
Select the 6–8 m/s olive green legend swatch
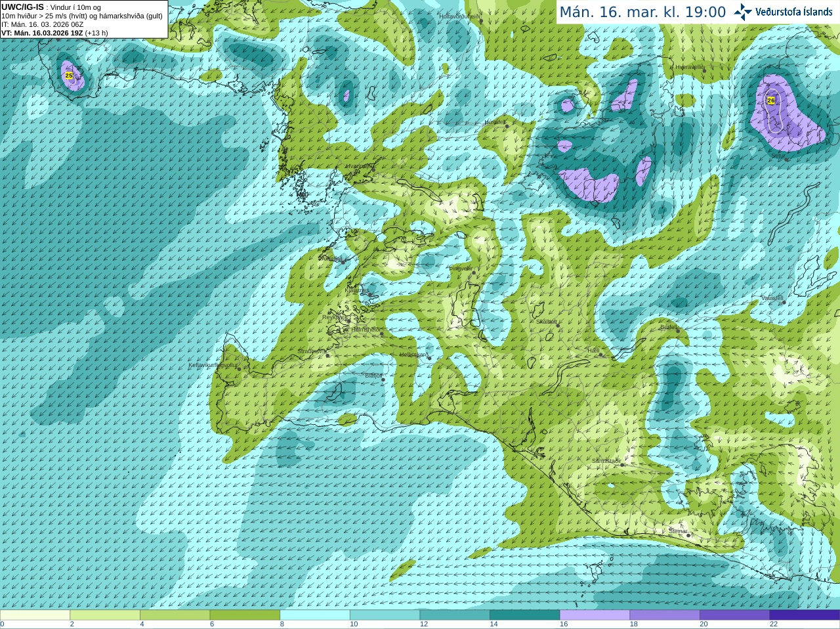pos(245,615)
